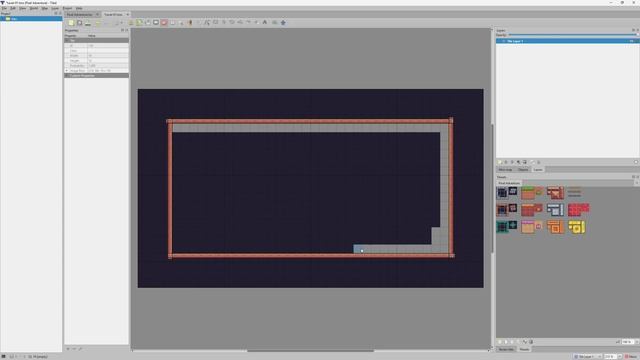Select the Insert Rectangle tool
Viewport: 640px width, 360px height.
pyautogui.click(x=216, y=22)
